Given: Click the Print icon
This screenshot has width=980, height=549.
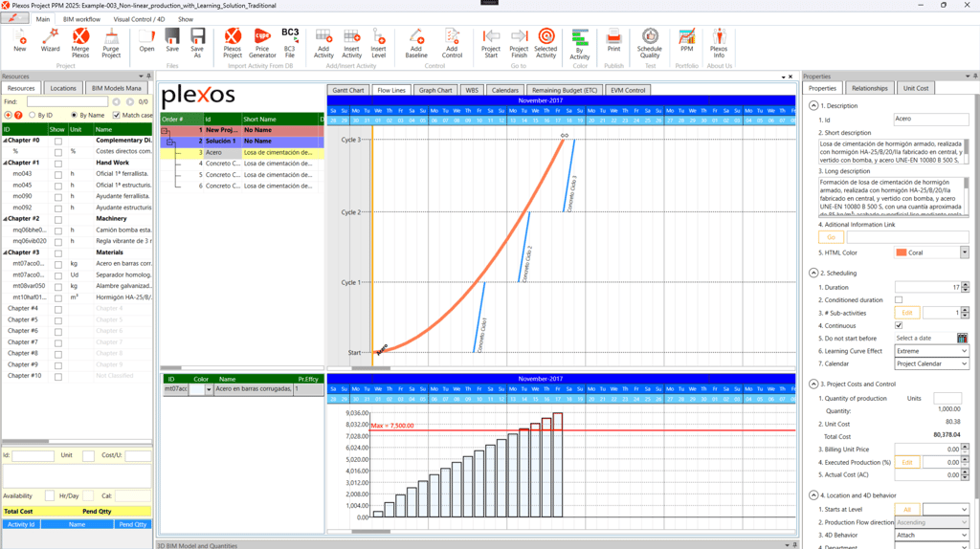Looking at the screenshot, I should click(x=613, y=40).
